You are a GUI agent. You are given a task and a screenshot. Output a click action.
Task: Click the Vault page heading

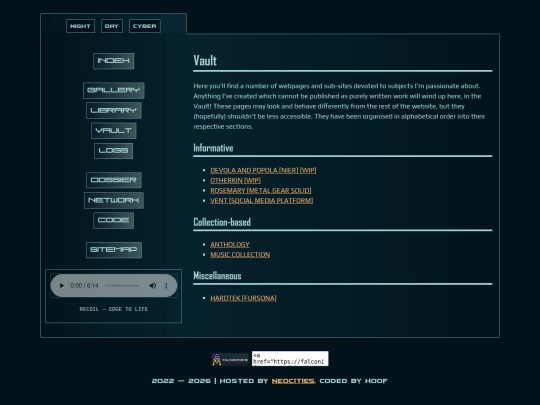point(205,61)
